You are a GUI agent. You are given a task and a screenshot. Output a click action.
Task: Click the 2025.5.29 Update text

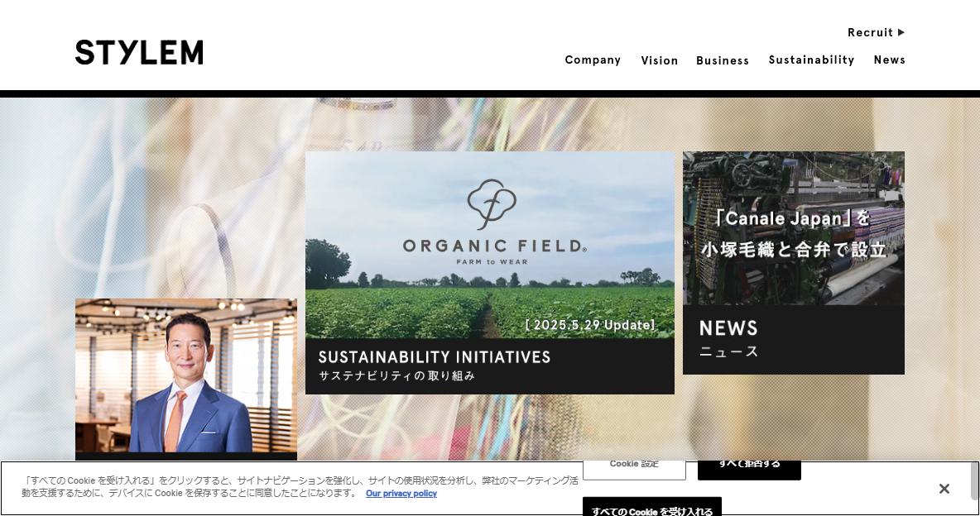[x=591, y=325]
